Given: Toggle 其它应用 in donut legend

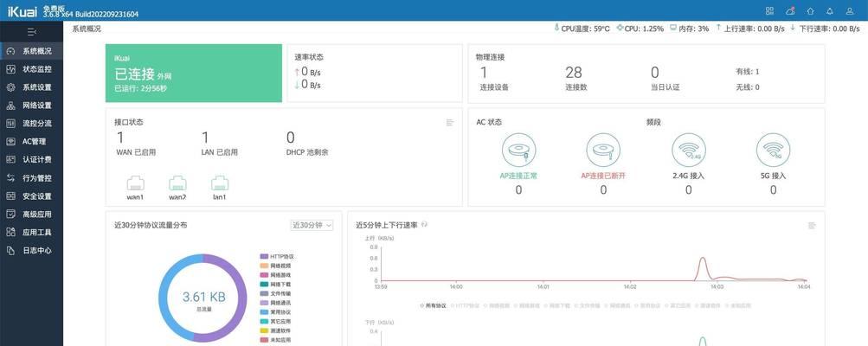Looking at the screenshot, I should coord(276,321).
